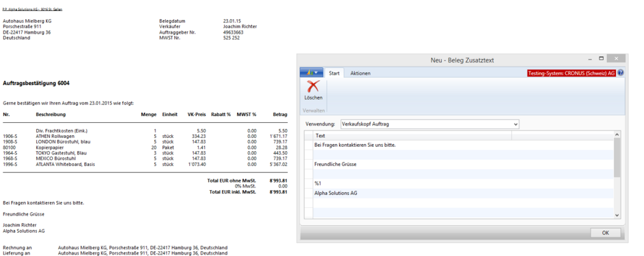
Task: Select the vertical scrollbar thumb in text grid
Action: tap(617, 158)
